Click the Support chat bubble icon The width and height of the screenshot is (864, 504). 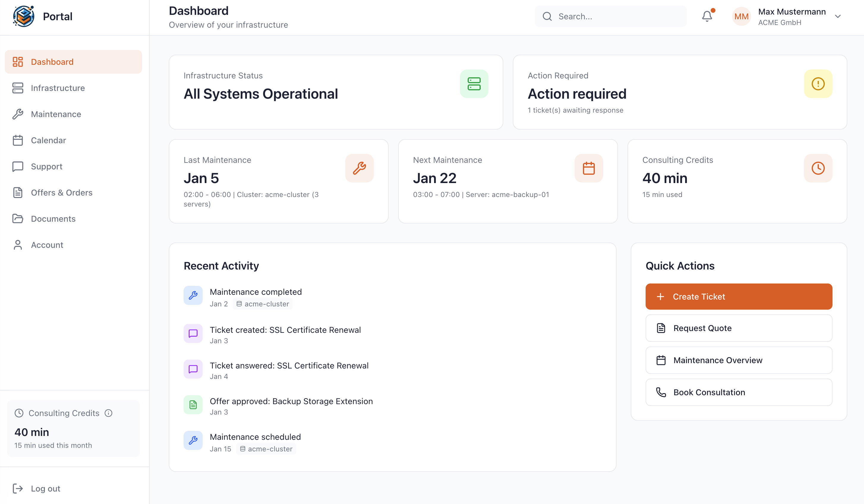(x=18, y=166)
